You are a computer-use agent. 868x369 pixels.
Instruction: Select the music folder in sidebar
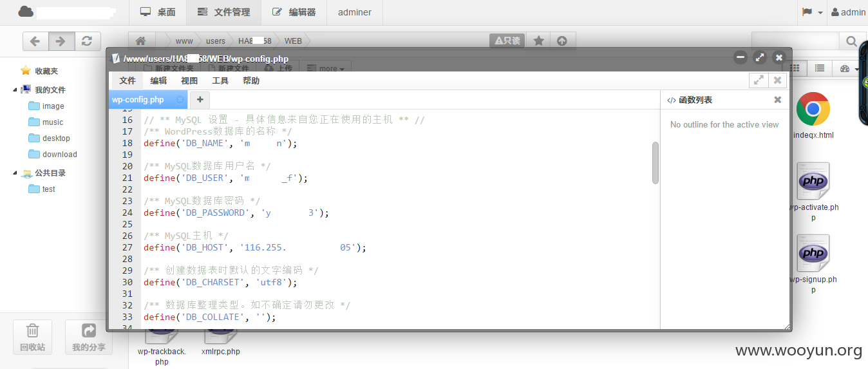pos(46,122)
